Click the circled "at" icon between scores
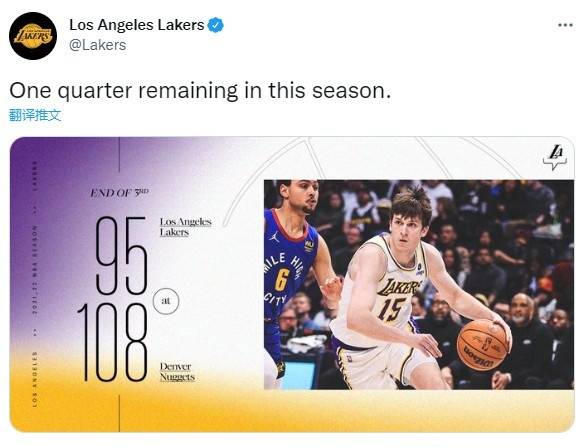584x447 pixels. (x=166, y=301)
